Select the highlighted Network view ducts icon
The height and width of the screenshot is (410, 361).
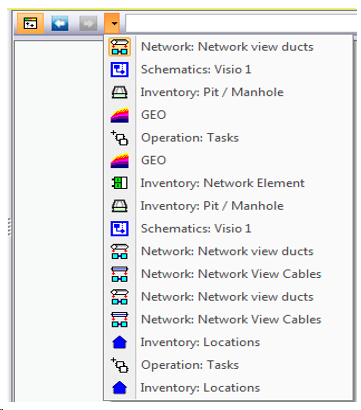[x=120, y=47]
